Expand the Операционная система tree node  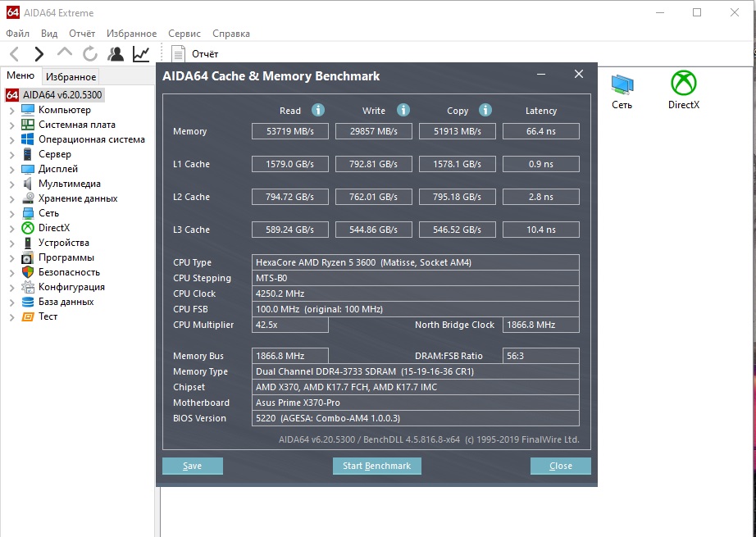[12, 140]
